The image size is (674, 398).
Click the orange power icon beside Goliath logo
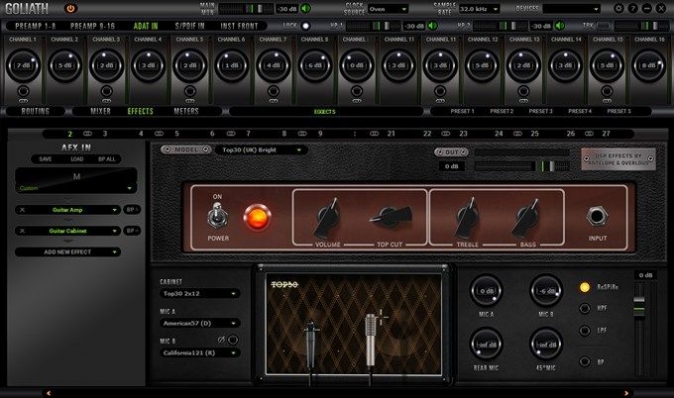click(70, 8)
